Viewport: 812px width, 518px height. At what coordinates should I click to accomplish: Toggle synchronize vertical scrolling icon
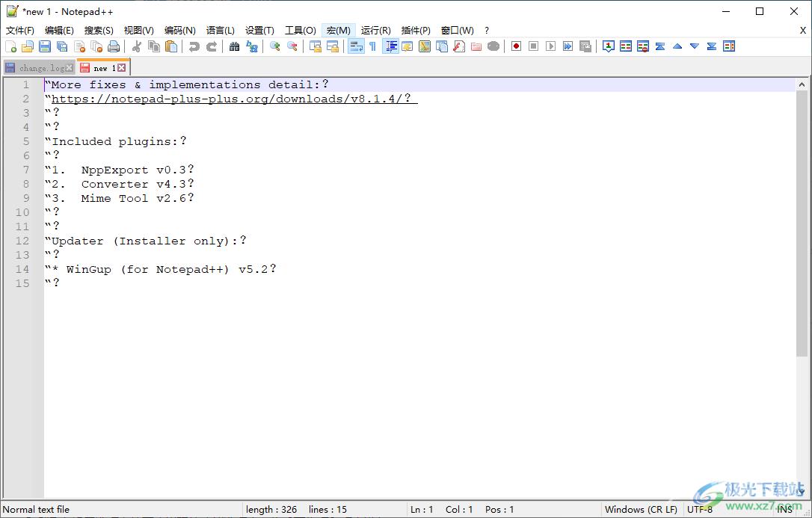tap(316, 46)
